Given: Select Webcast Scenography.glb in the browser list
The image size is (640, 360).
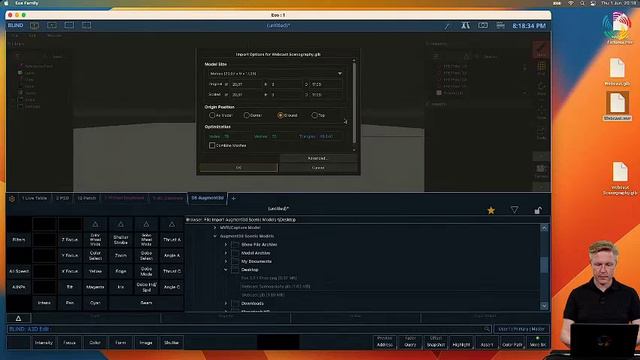Looking at the screenshot, I should pos(276,287).
